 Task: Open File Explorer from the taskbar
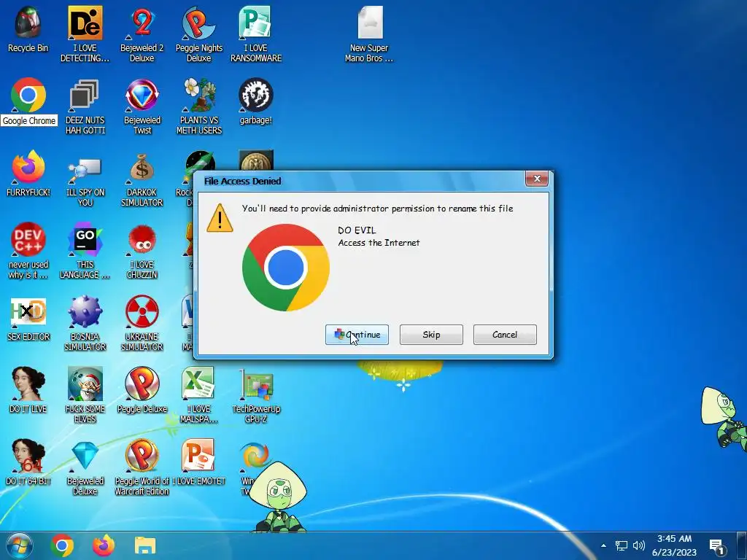tap(145, 545)
